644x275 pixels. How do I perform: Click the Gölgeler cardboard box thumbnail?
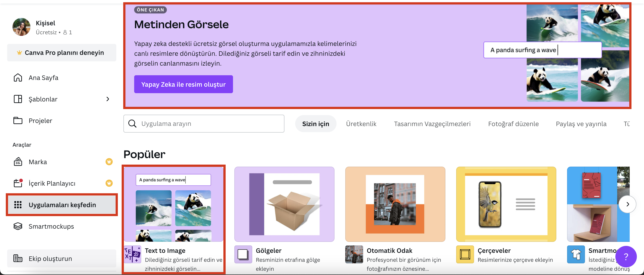pos(284,204)
